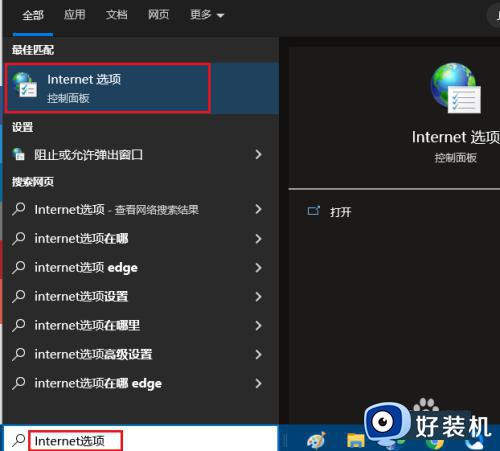Click the large Internet 选项 preview icon
The height and width of the screenshot is (451, 500).
pyautogui.click(x=456, y=89)
